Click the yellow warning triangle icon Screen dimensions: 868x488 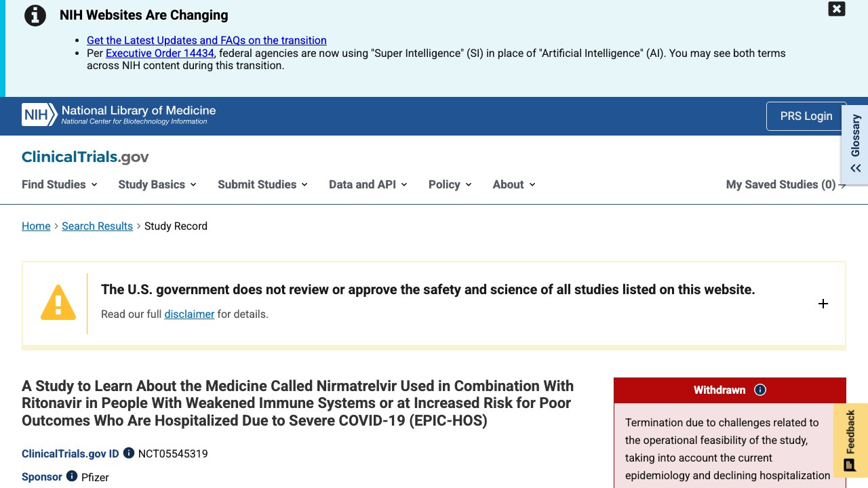58,302
